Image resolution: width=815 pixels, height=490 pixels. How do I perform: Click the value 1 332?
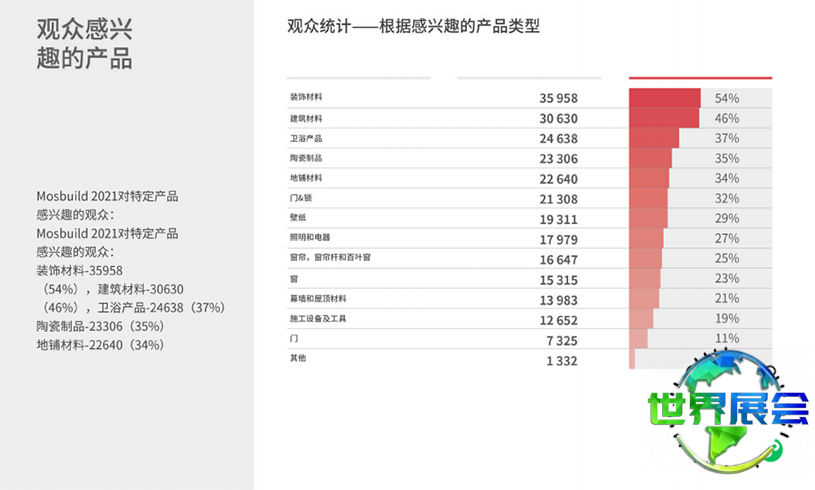pyautogui.click(x=561, y=361)
